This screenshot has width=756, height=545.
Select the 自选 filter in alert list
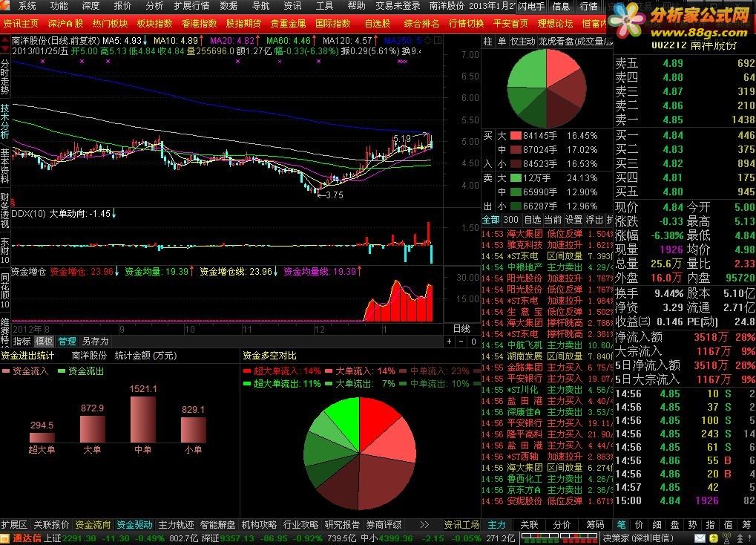coord(532,220)
